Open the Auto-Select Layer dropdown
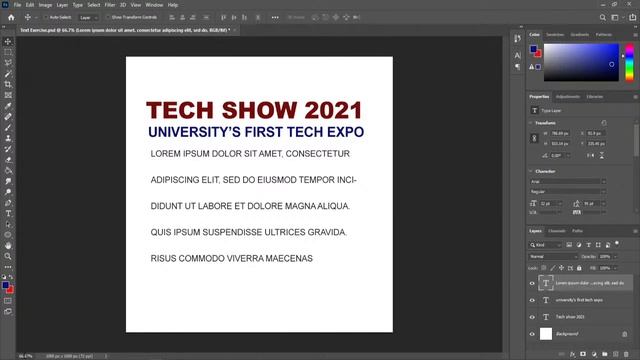This screenshot has height=360, width=640. point(89,17)
